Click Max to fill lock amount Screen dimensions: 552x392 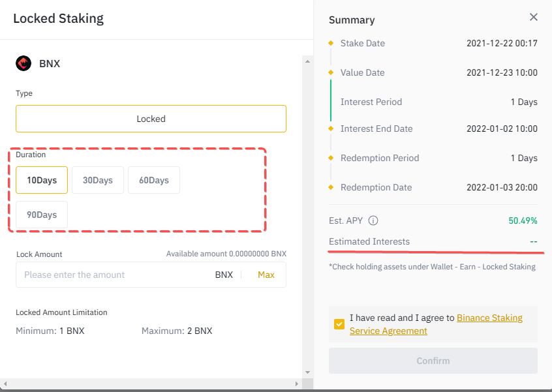[x=266, y=275]
